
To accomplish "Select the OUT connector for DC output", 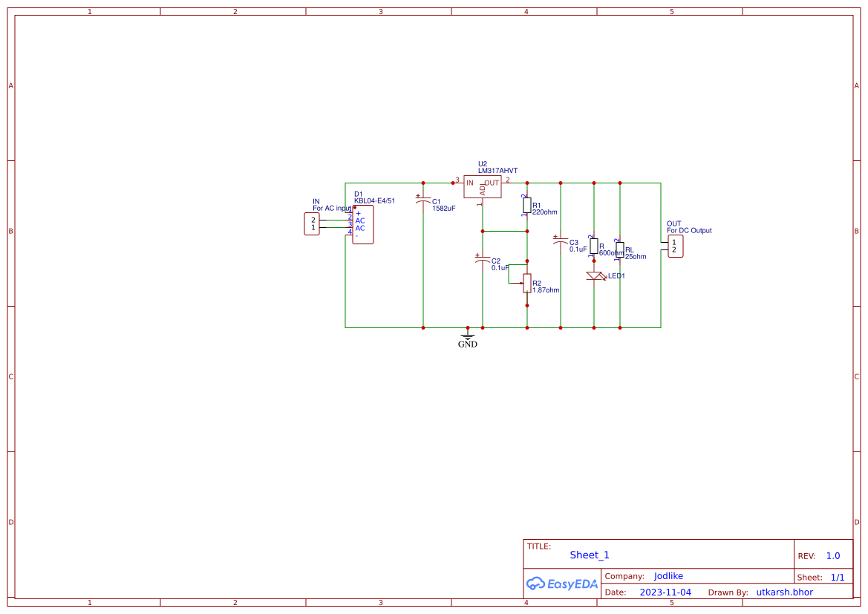I will 674,246.
